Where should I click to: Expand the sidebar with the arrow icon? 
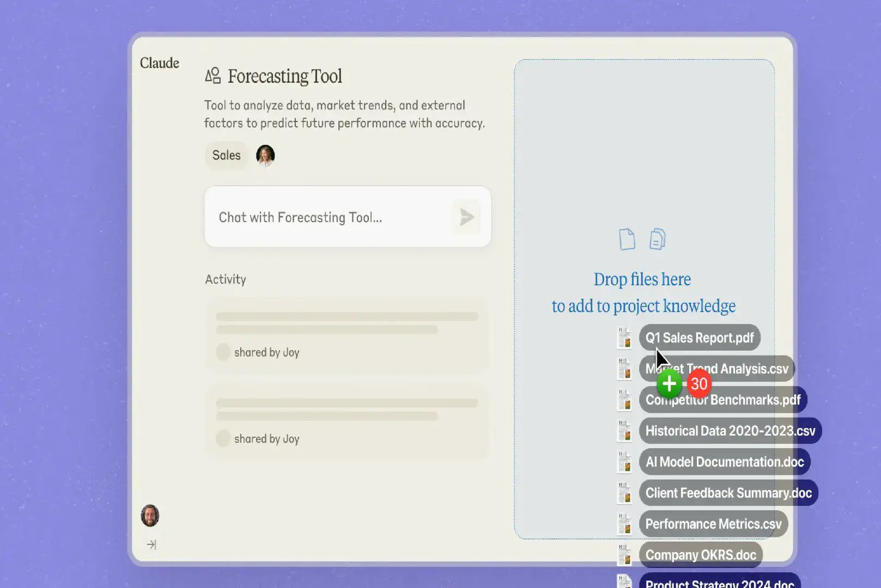[151, 544]
